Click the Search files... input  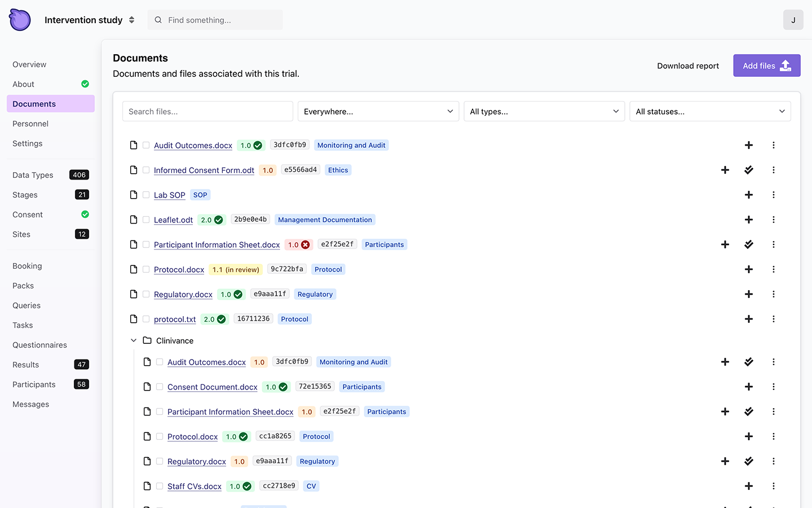click(208, 111)
